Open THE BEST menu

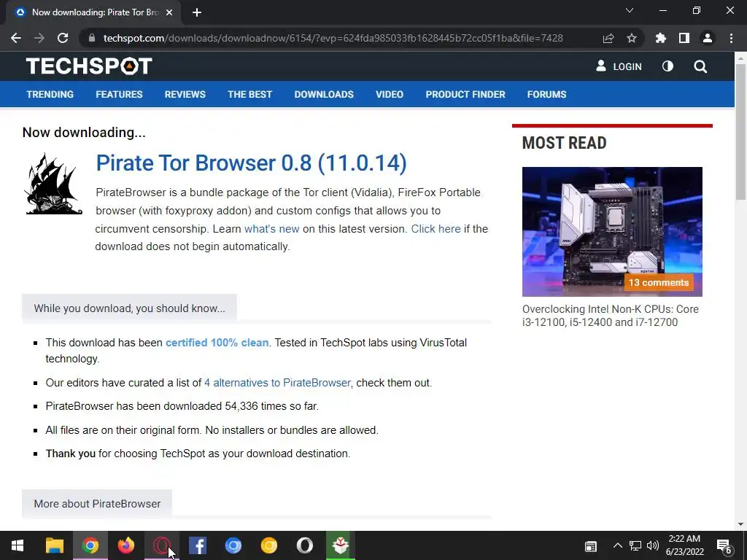[249, 94]
